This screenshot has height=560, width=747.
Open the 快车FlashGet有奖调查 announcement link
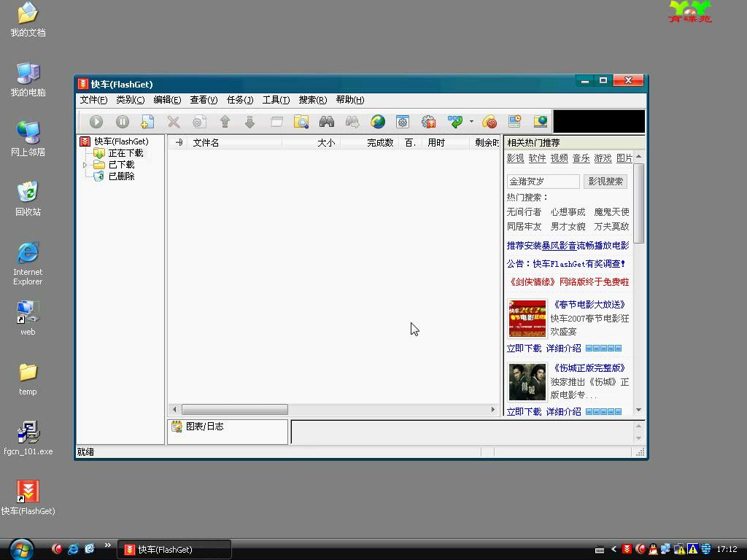(x=566, y=264)
